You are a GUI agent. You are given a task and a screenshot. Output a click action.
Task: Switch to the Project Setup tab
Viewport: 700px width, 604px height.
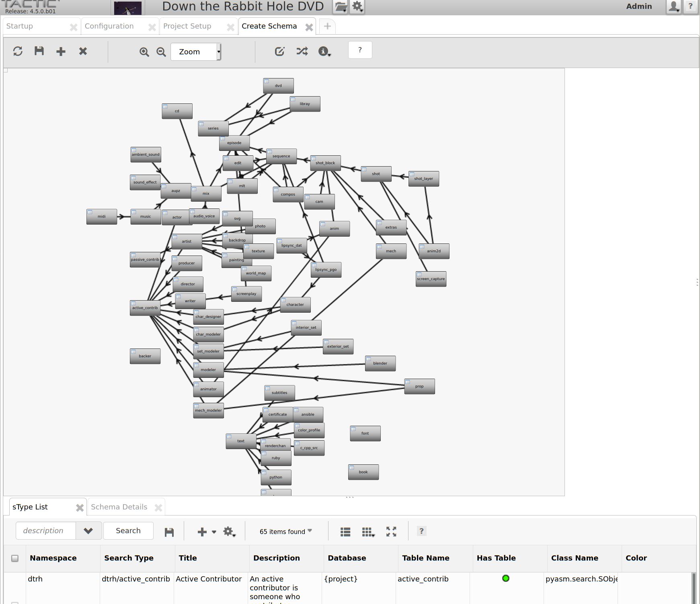(187, 26)
